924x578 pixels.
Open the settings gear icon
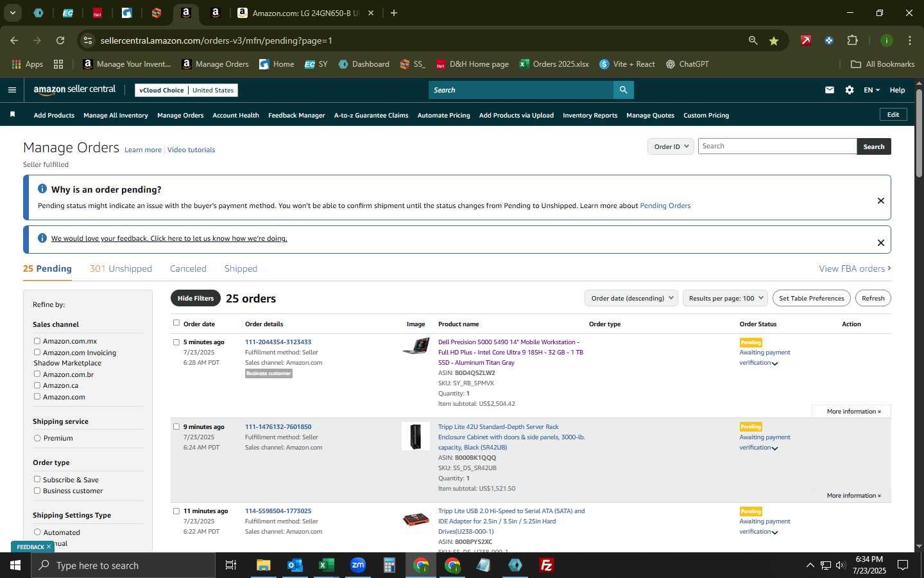pos(850,90)
